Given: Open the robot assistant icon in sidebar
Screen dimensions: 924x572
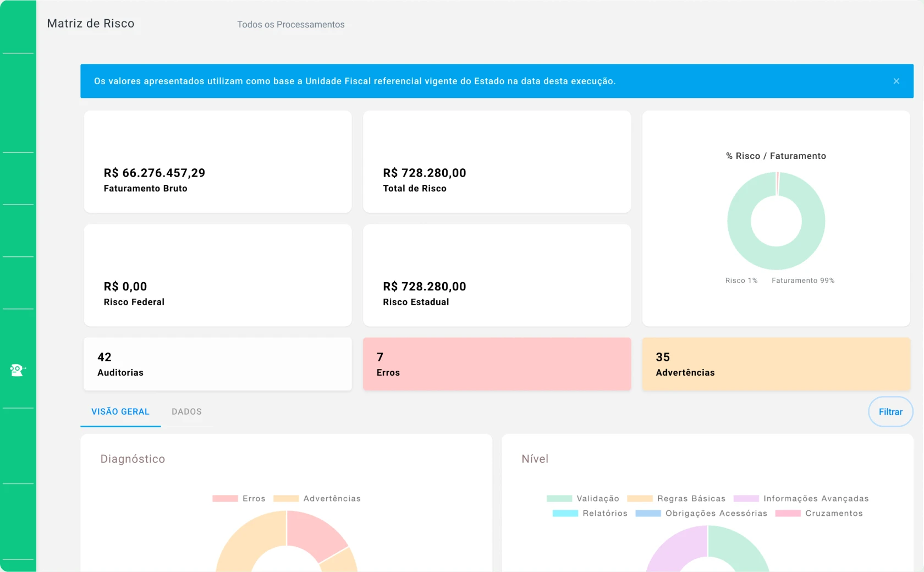Looking at the screenshot, I should tap(17, 370).
